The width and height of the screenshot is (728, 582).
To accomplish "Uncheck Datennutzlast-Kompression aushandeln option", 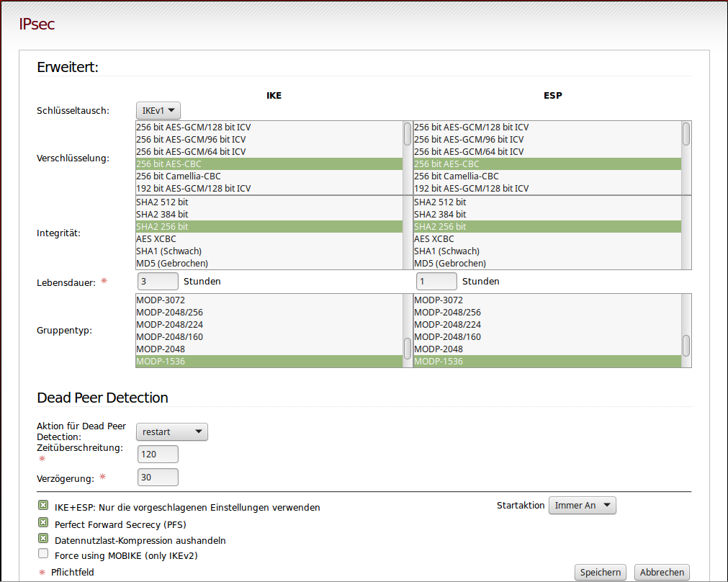I will tap(43, 539).
